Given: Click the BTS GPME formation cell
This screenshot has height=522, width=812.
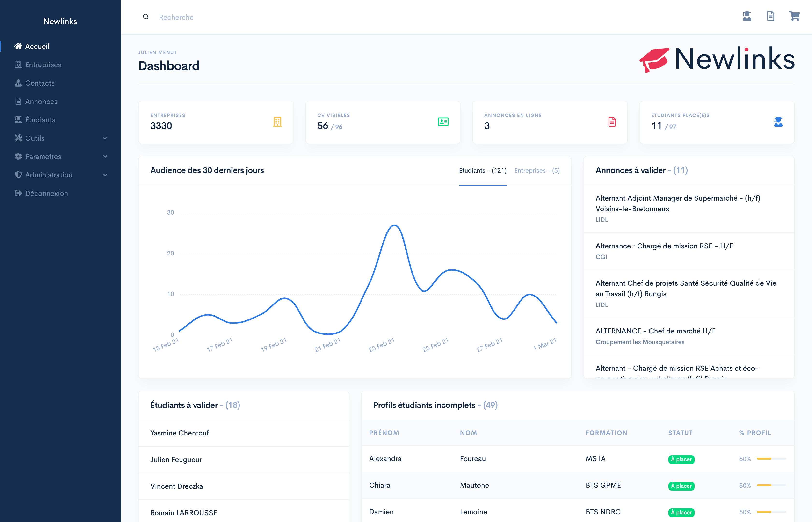Looking at the screenshot, I should [x=603, y=485].
